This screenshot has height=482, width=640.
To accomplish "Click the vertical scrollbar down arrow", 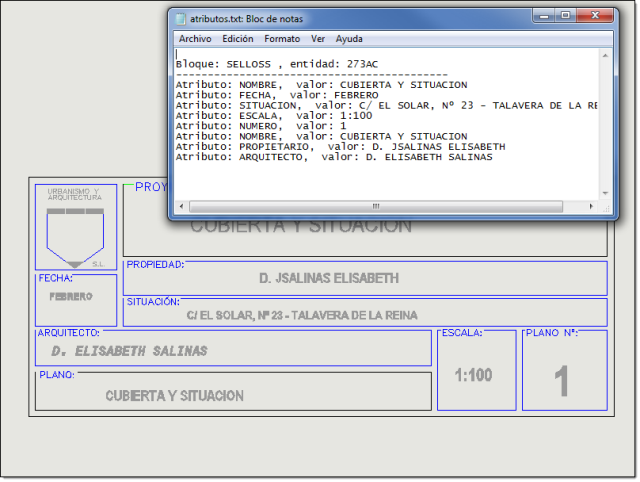I will pyautogui.click(x=605, y=193).
